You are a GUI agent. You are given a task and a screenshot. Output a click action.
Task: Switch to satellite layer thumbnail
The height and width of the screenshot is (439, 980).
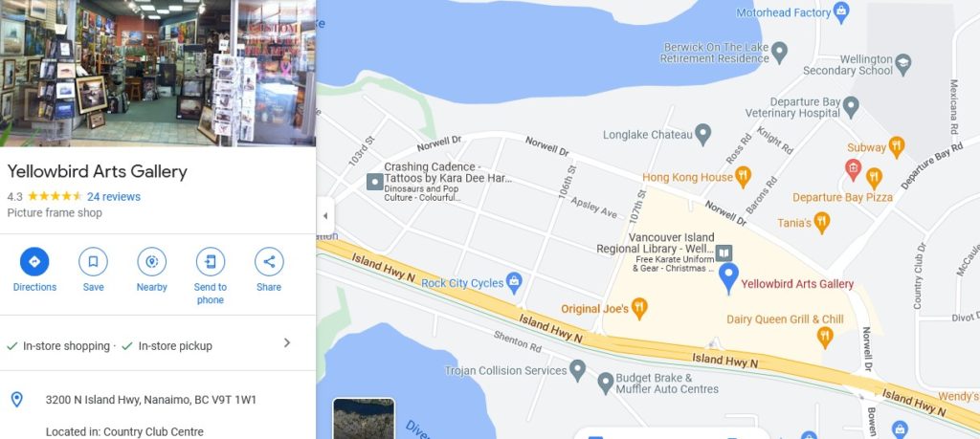[x=364, y=418]
